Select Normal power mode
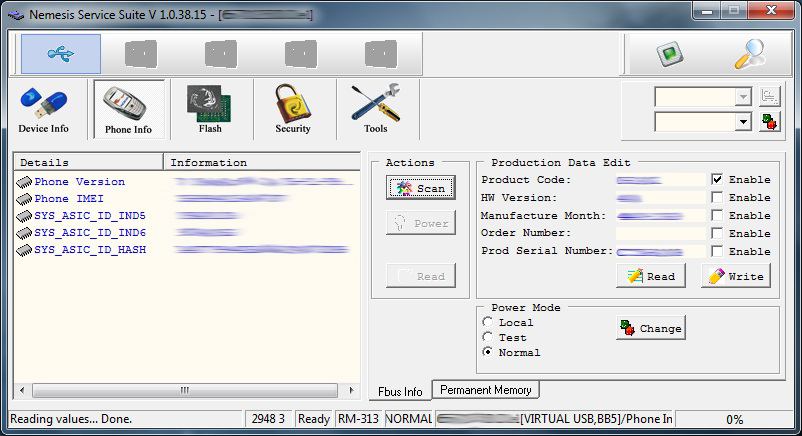Image resolution: width=802 pixels, height=436 pixels. pyautogui.click(x=487, y=352)
